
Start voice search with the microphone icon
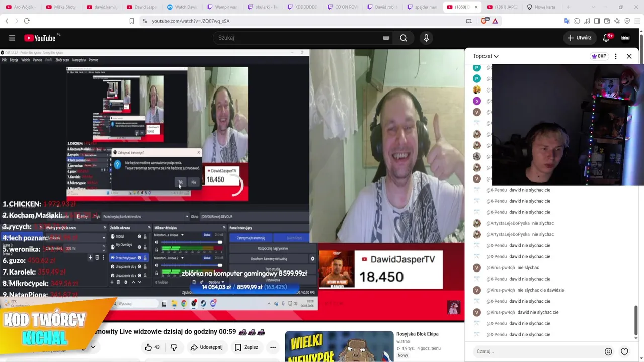click(x=426, y=38)
